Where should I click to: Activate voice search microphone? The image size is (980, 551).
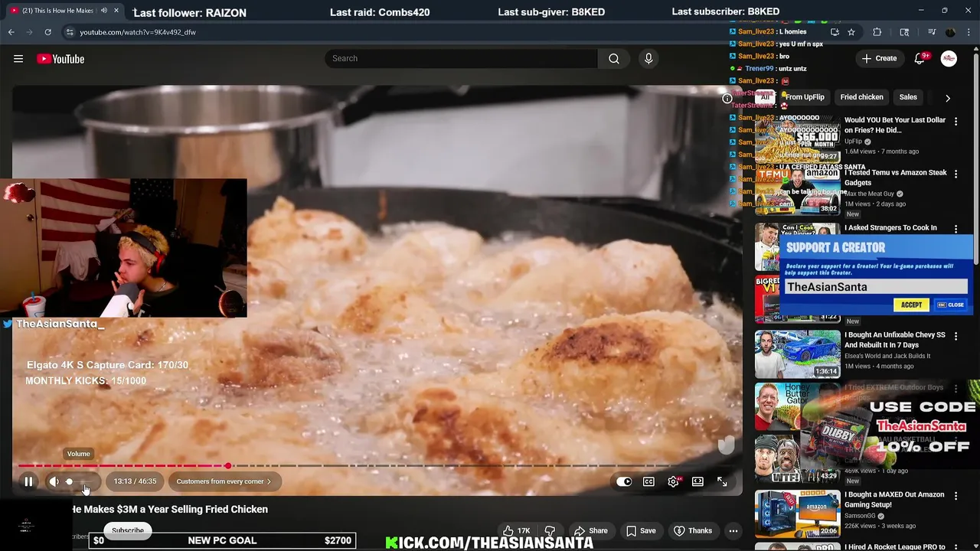pyautogui.click(x=648, y=58)
